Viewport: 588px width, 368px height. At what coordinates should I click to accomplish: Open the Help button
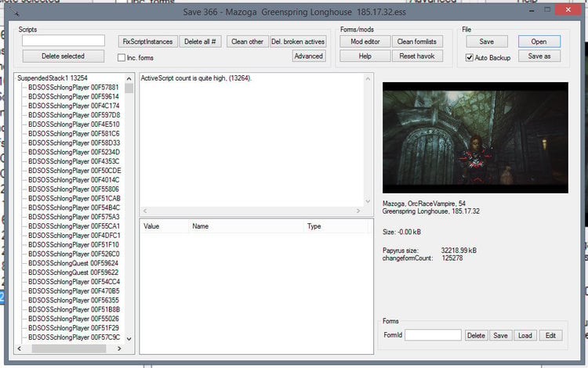(x=365, y=56)
